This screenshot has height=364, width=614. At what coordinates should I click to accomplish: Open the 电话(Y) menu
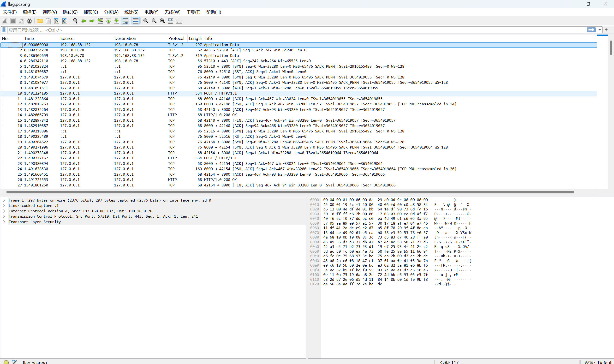(151, 12)
